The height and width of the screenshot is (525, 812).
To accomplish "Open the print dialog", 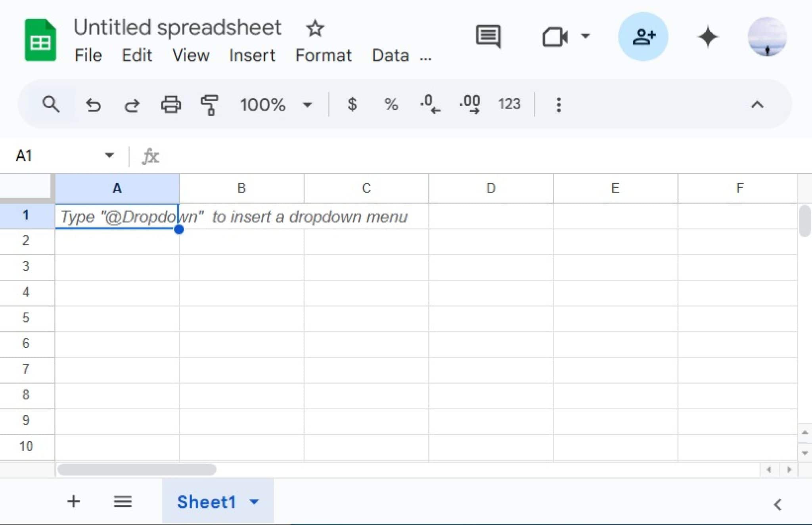I will (x=170, y=105).
